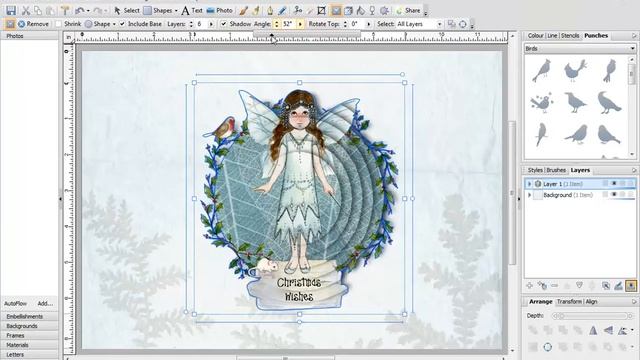Open the AutoFlow button
This screenshot has height=360, width=640.
16,304
